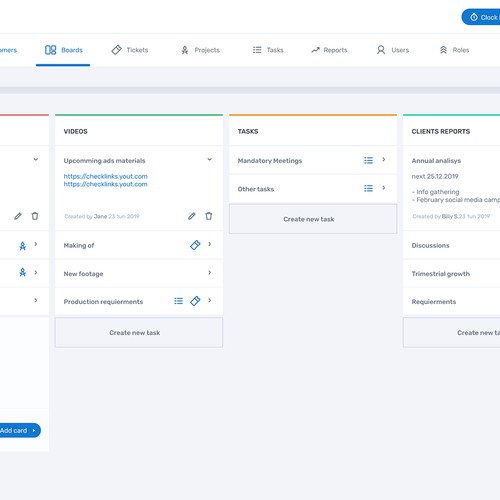Click list icon on Other tasks row

(x=368, y=188)
